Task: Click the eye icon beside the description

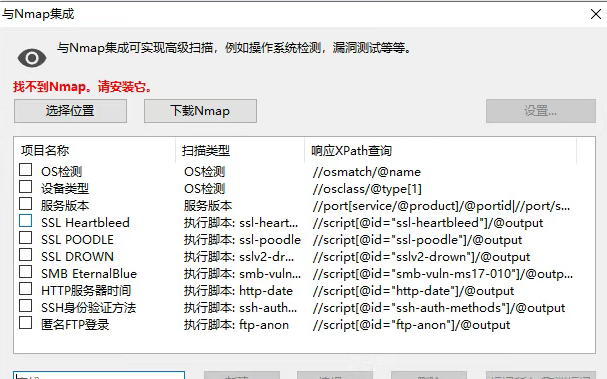Action: pyautogui.click(x=32, y=58)
